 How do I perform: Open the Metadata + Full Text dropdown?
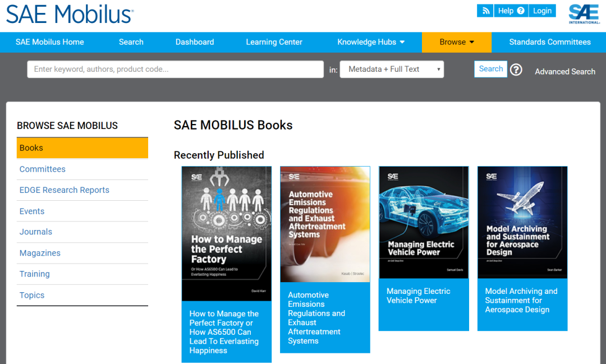point(392,70)
